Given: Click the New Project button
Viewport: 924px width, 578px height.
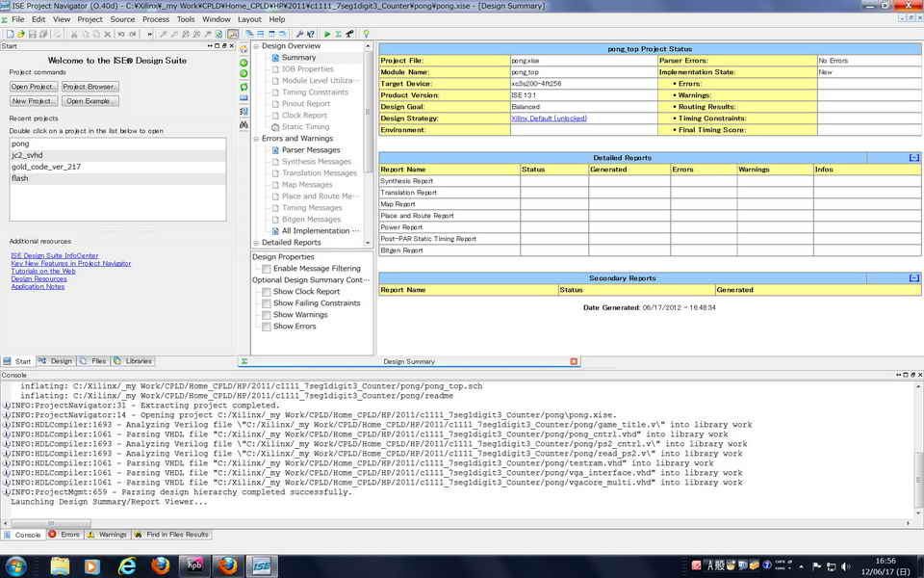Looking at the screenshot, I should [x=34, y=101].
